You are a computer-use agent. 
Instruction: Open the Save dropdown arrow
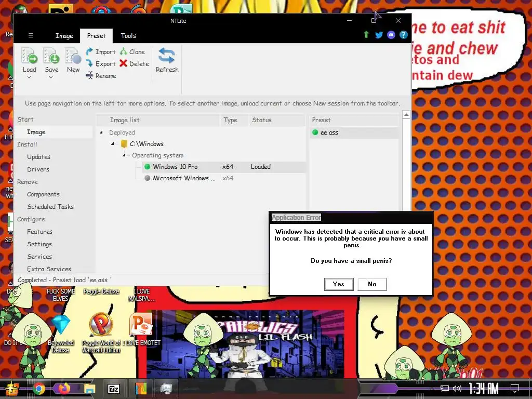click(x=51, y=77)
